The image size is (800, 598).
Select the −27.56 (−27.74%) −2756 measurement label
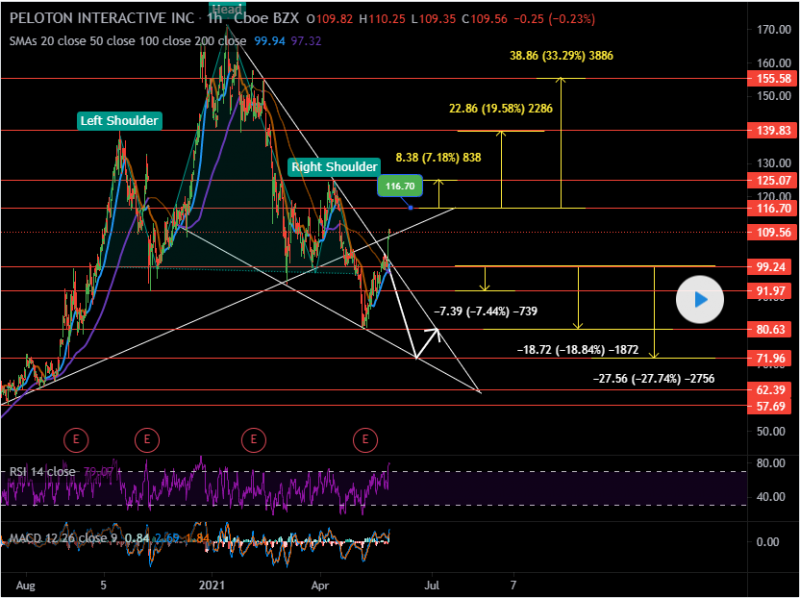click(654, 379)
